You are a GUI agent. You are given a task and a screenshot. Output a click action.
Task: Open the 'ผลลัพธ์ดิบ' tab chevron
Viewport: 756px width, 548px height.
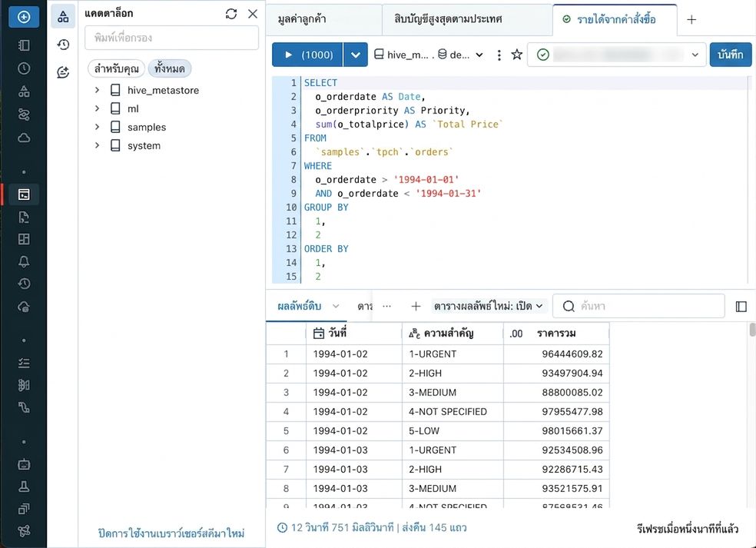click(x=336, y=306)
